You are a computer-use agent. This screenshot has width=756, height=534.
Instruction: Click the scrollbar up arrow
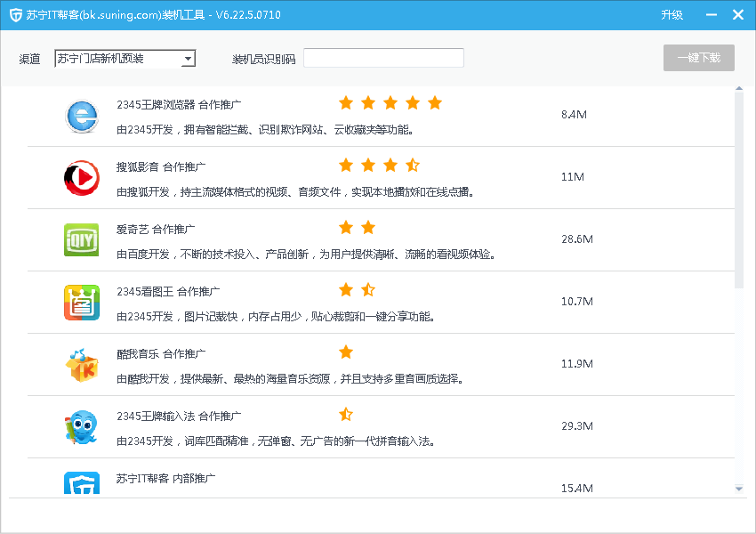point(739,89)
